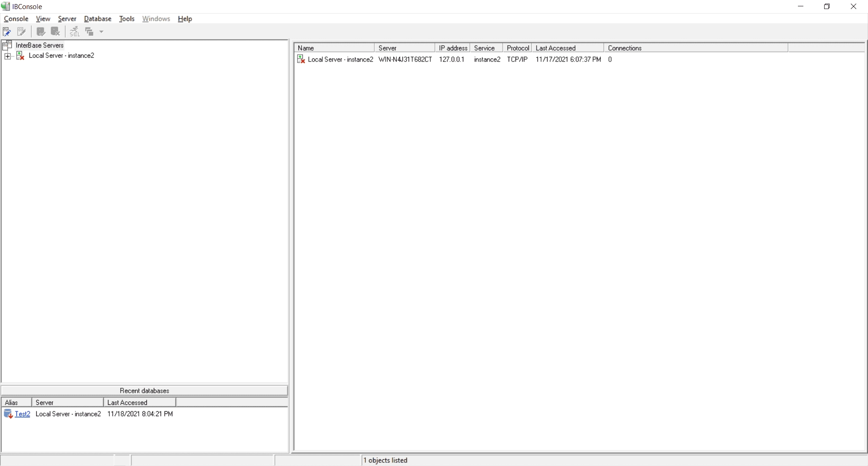Screen dimensions: 868x466
Task: Launch Interactive SQL from the toolbar
Action: 75,32
